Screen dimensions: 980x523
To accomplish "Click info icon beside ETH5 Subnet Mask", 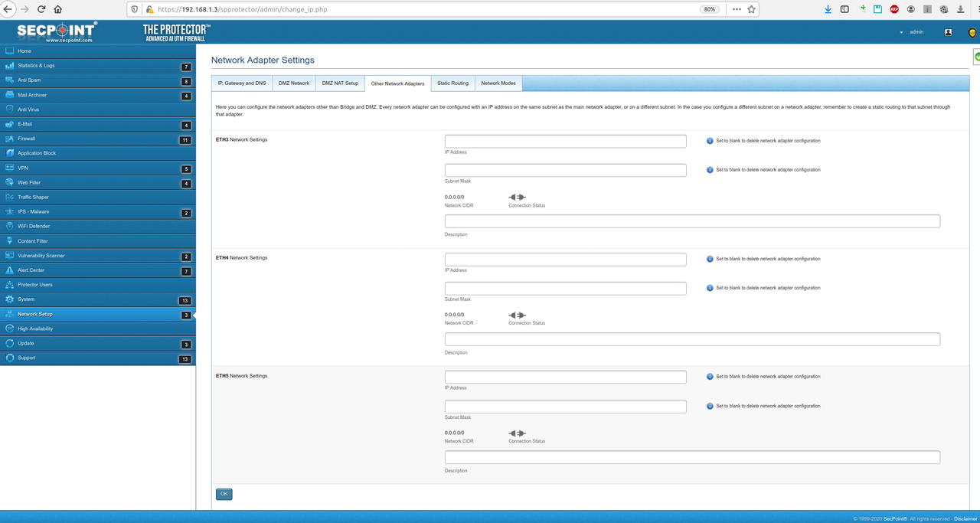I will (710, 406).
